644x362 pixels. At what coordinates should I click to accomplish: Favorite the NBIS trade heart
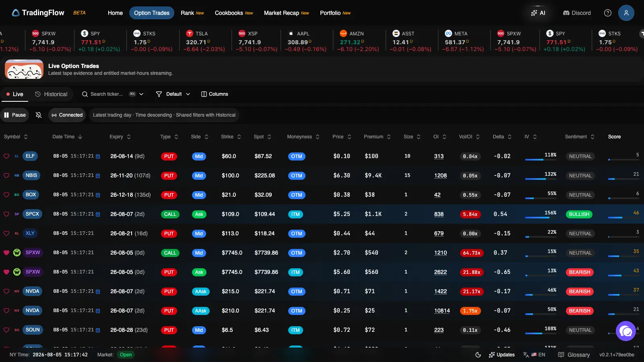coord(6,175)
